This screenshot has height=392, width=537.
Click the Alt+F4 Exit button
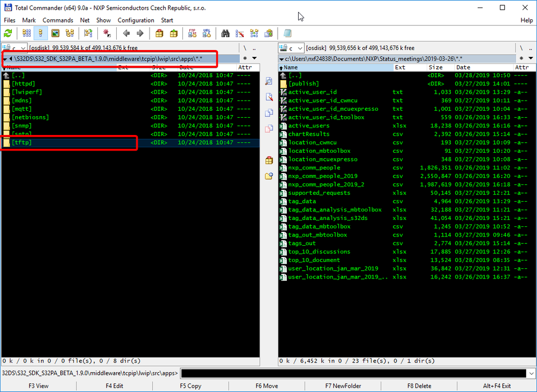pyautogui.click(x=497, y=386)
